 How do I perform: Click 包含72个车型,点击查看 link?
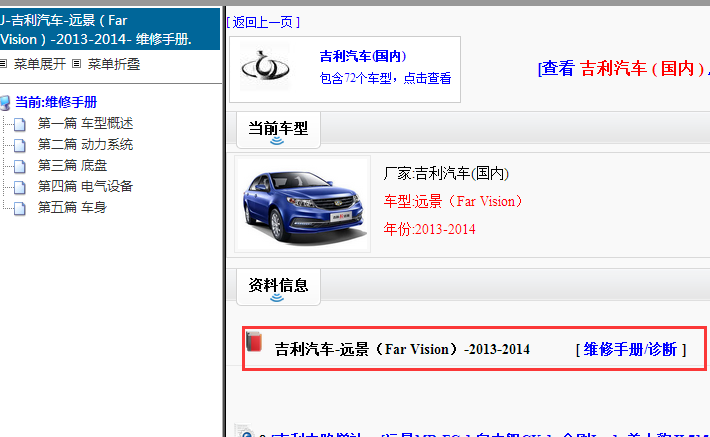click(385, 78)
